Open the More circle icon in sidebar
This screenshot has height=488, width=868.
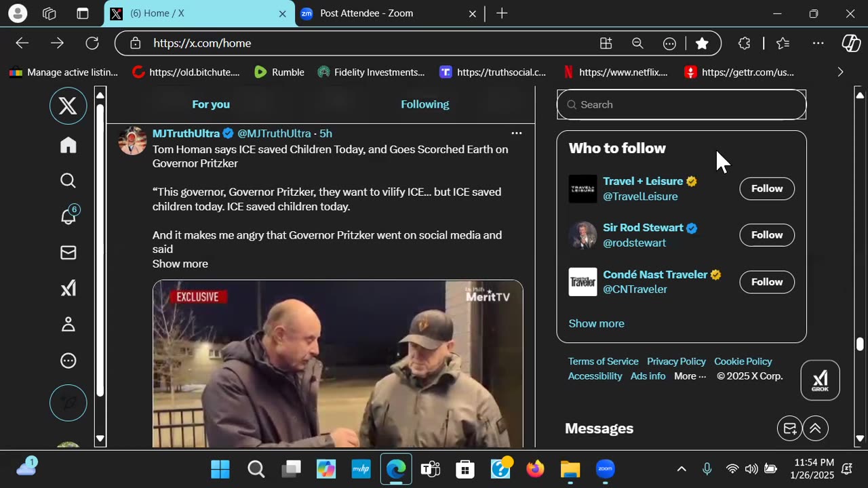pos(68,361)
